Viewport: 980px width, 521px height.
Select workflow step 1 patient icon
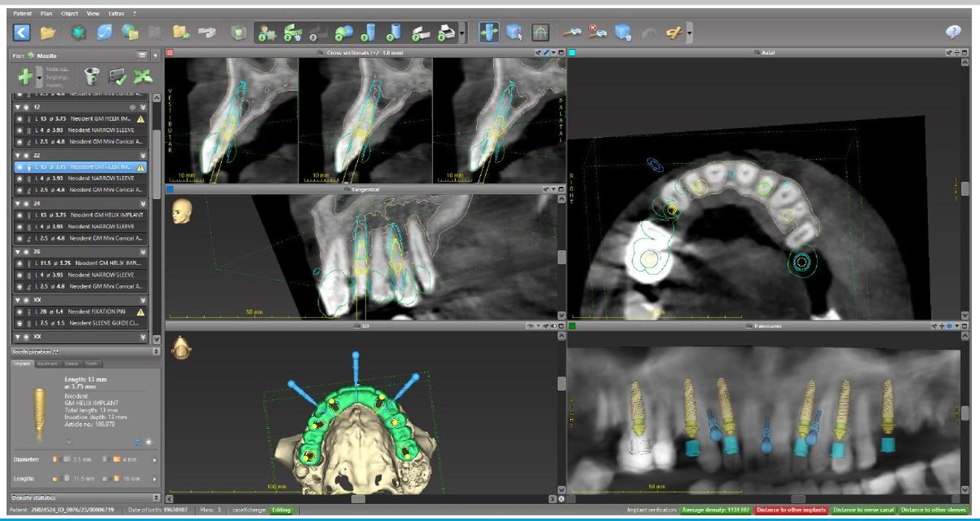pyautogui.click(x=266, y=32)
